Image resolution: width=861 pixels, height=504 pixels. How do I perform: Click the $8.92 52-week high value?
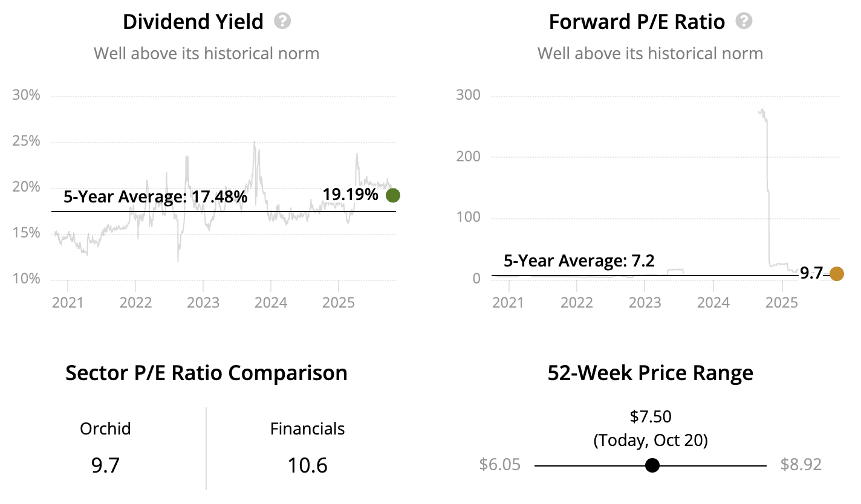click(x=801, y=465)
